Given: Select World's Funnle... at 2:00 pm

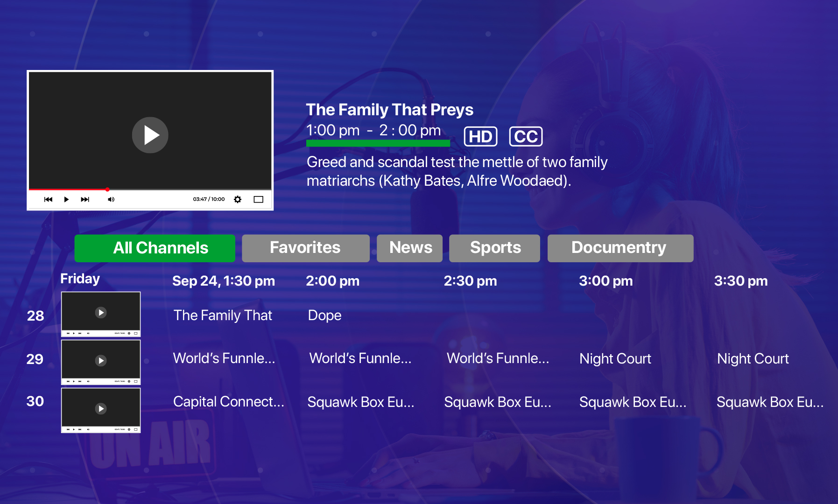Looking at the screenshot, I should pyautogui.click(x=360, y=358).
